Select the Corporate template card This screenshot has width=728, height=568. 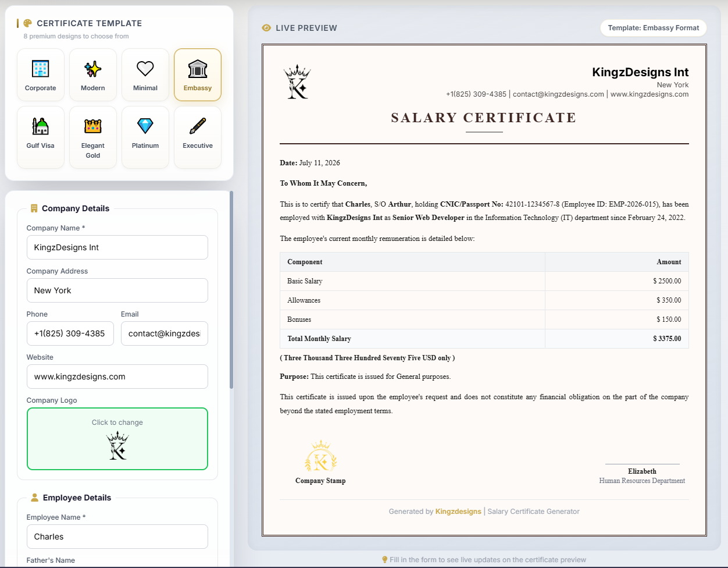tap(41, 74)
